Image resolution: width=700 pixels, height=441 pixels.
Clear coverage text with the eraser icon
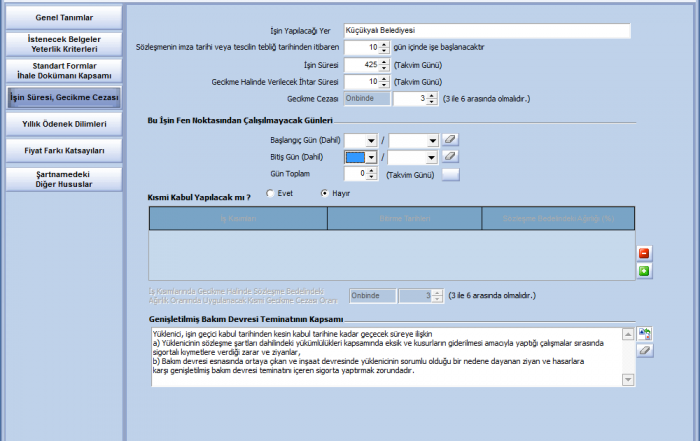tap(645, 350)
